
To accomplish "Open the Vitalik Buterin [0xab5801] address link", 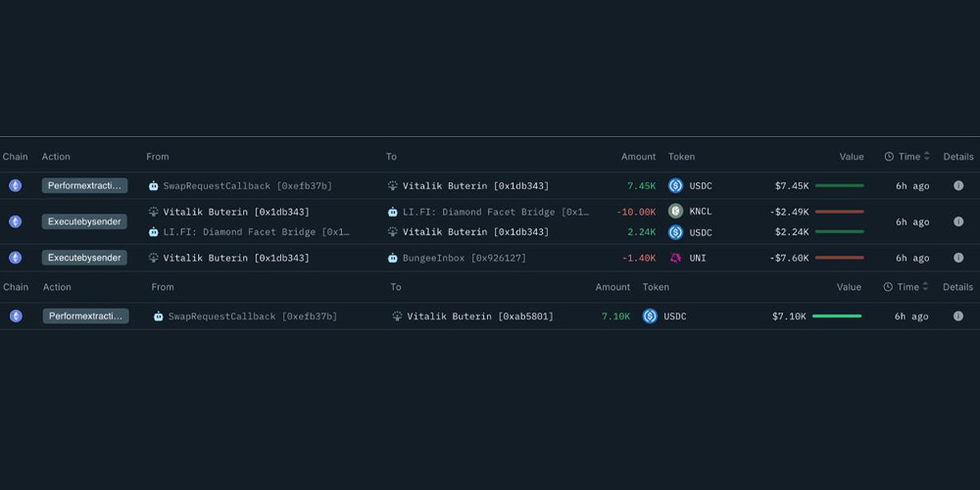I will 479,317.
